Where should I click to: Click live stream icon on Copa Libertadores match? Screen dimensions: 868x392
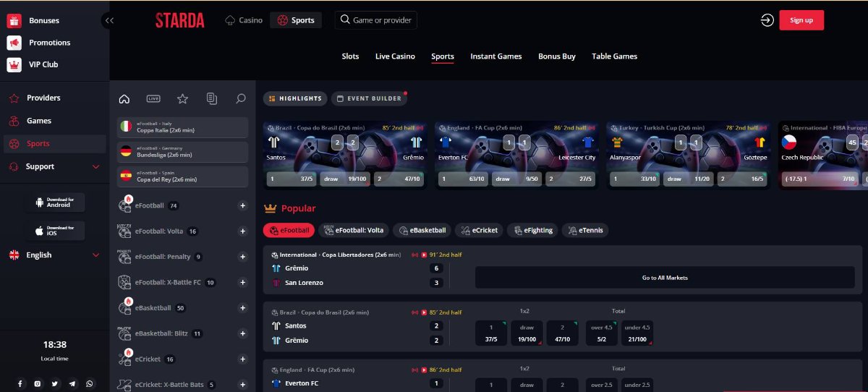[x=415, y=255]
